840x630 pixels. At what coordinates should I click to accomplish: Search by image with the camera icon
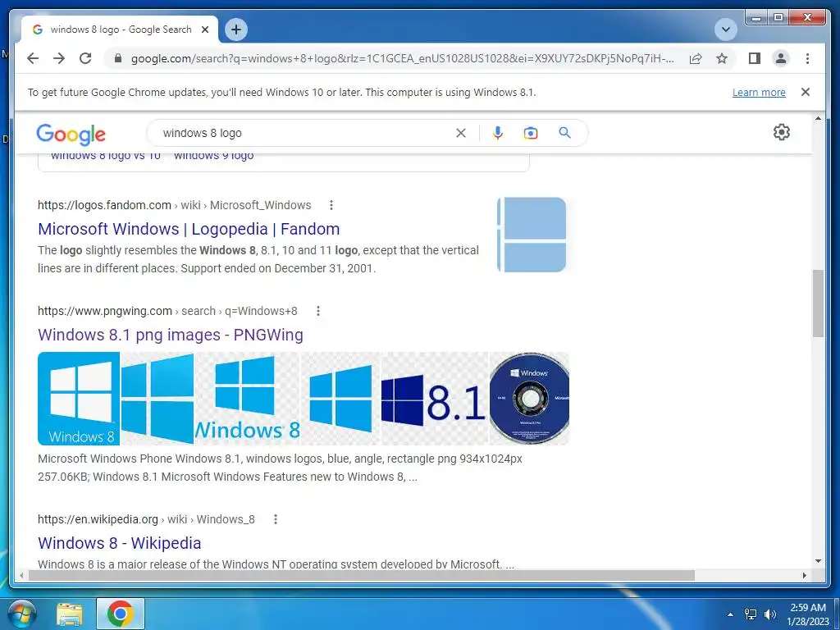pyautogui.click(x=531, y=133)
